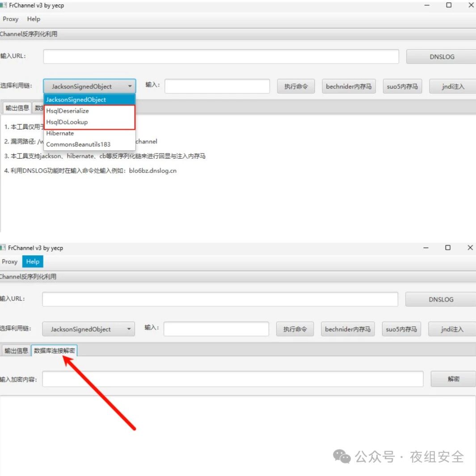Image resolution: width=476 pixels, height=476 pixels.
Task: Select 数据库连接解密 tab in lower window
Action: point(55,350)
